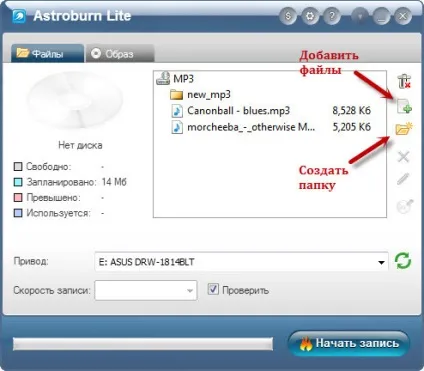
Task: Click the Astroburn Lite logo icon
Action: (x=19, y=16)
